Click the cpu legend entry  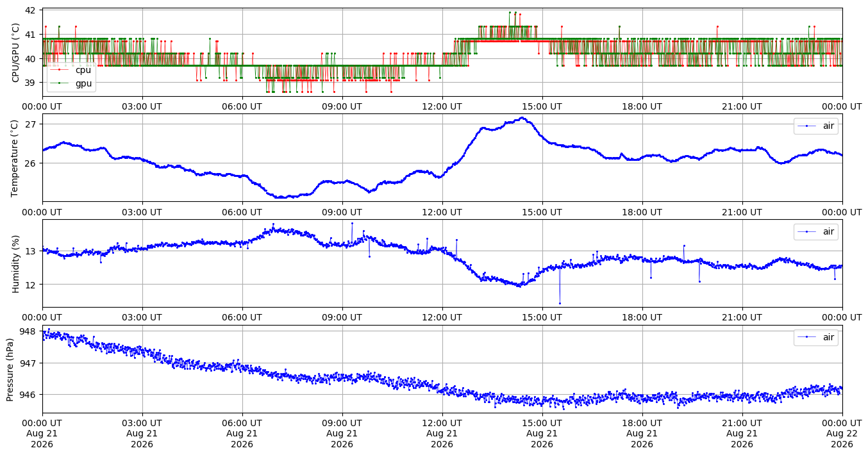coord(72,70)
